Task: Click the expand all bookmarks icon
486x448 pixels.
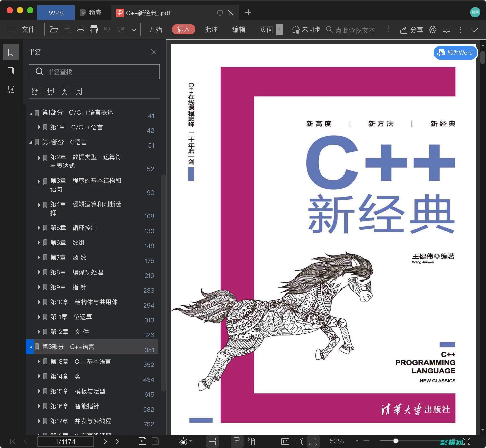Action: tap(36, 91)
